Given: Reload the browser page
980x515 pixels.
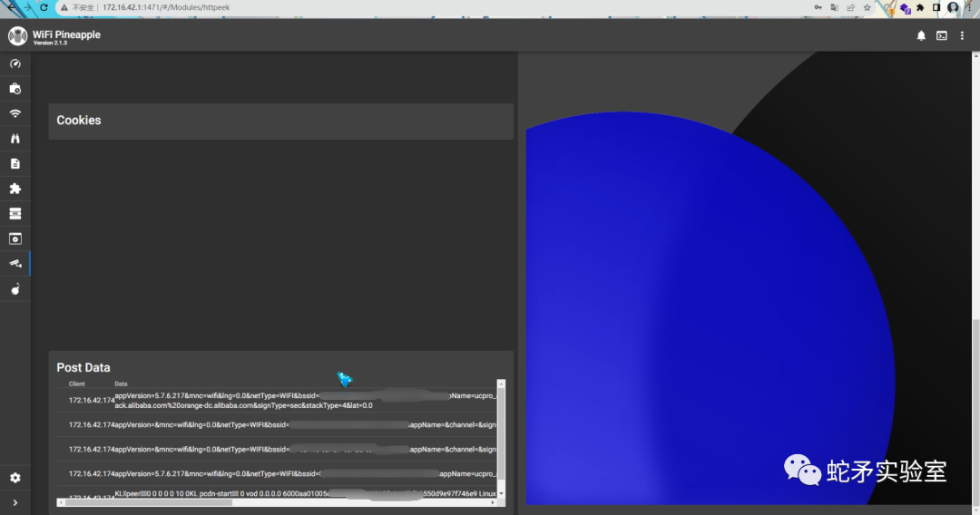Looking at the screenshot, I should (44, 7).
